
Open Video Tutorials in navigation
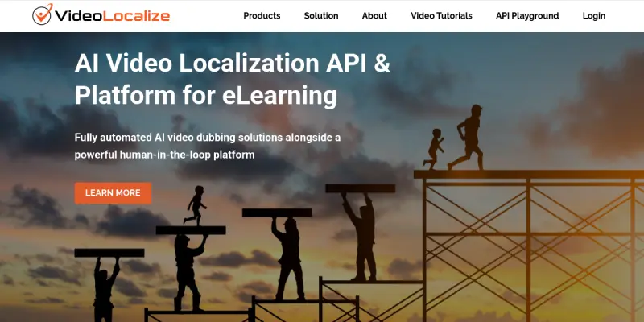(x=441, y=16)
